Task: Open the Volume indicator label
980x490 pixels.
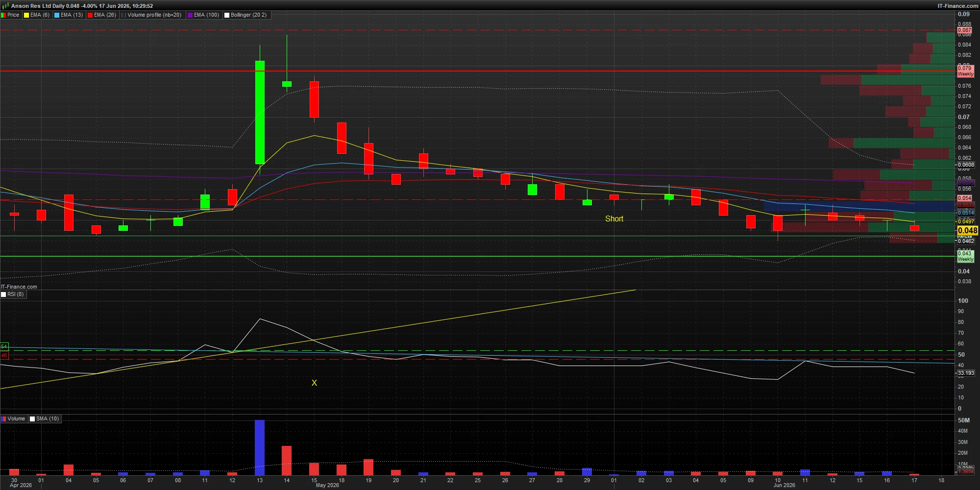Action: tap(16, 419)
